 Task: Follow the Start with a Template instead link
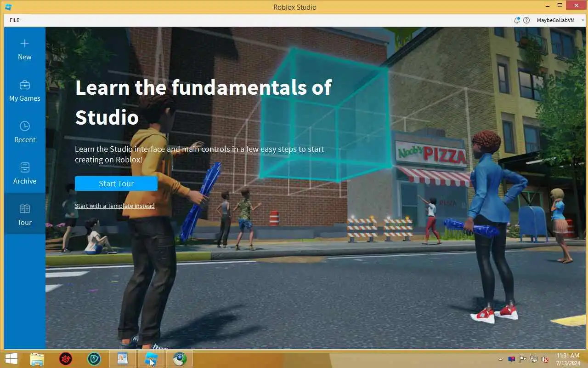[115, 206]
